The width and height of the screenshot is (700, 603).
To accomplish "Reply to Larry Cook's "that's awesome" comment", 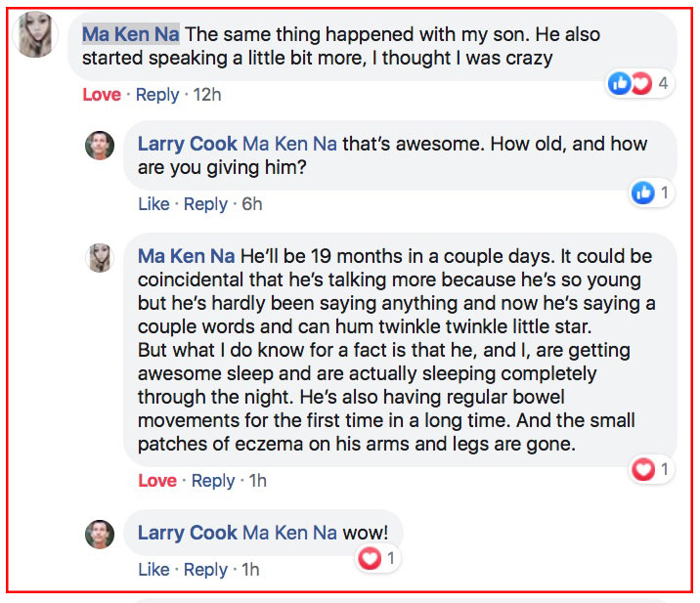I will point(205,204).
